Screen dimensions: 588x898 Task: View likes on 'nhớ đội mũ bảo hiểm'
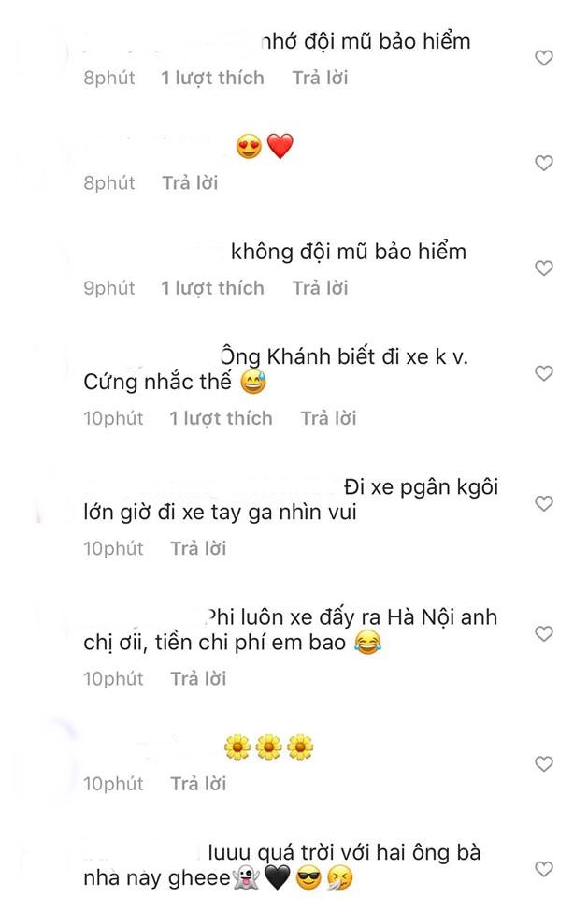click(x=212, y=78)
